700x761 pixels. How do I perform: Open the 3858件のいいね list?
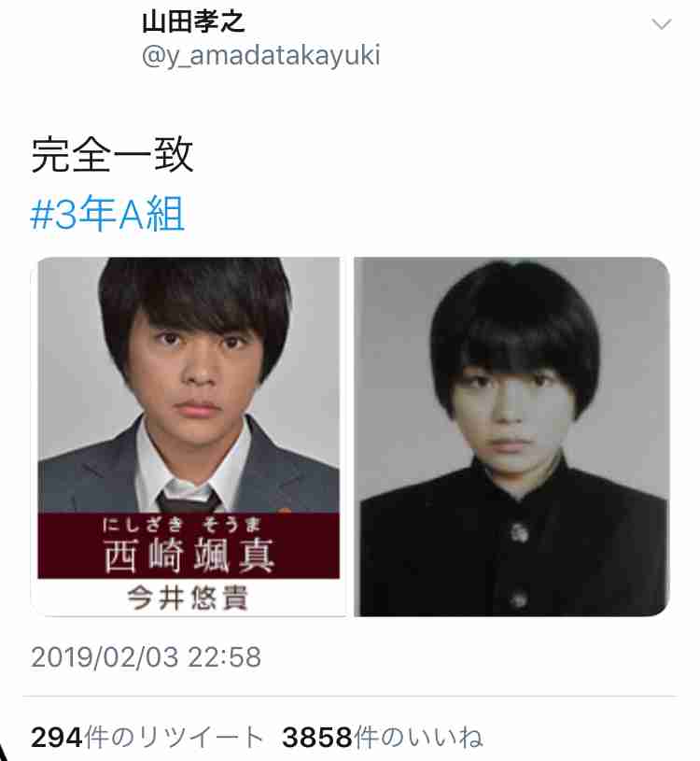coord(383,738)
